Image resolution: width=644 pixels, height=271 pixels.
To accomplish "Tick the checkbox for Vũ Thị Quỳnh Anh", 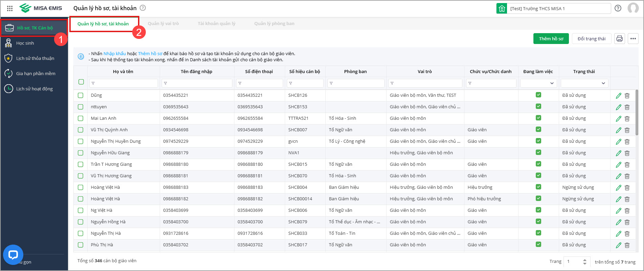I will pyautogui.click(x=80, y=130).
